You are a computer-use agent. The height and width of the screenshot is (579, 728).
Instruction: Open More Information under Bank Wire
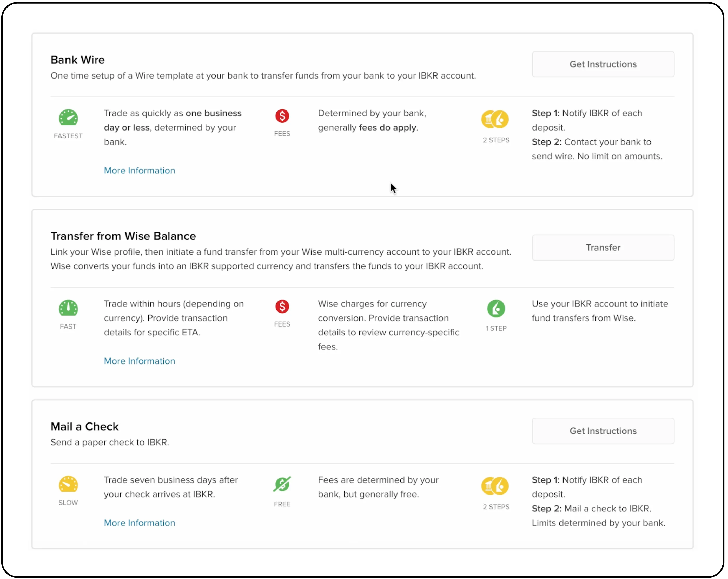point(140,171)
